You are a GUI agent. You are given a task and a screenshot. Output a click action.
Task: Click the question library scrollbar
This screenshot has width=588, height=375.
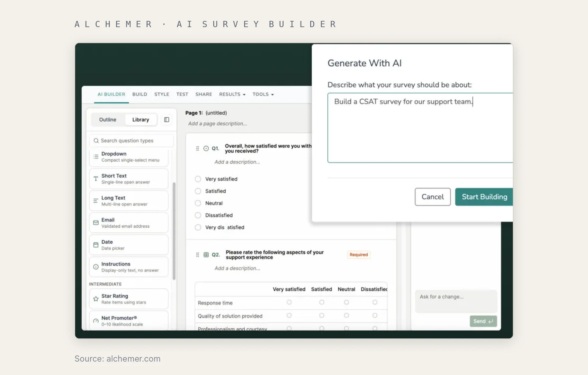174,231
